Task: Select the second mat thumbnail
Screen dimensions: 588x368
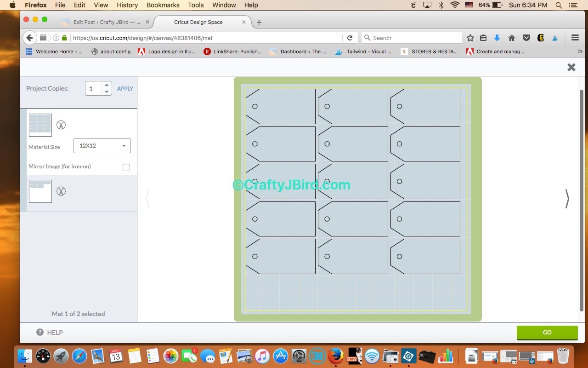Action: (40, 191)
